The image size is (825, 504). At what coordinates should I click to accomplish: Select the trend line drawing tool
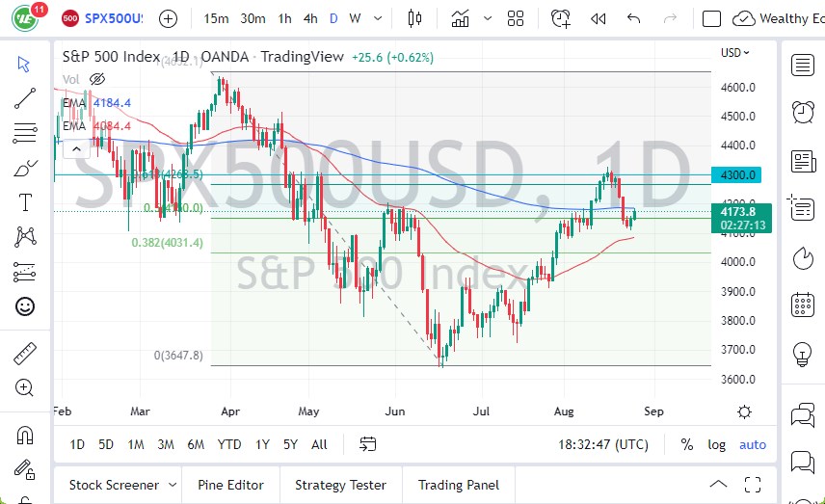point(25,97)
